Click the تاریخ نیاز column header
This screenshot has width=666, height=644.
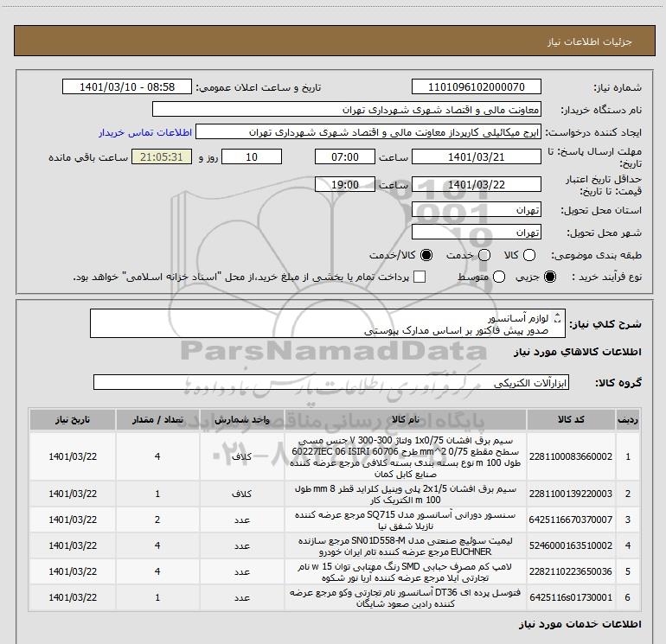tap(73, 419)
